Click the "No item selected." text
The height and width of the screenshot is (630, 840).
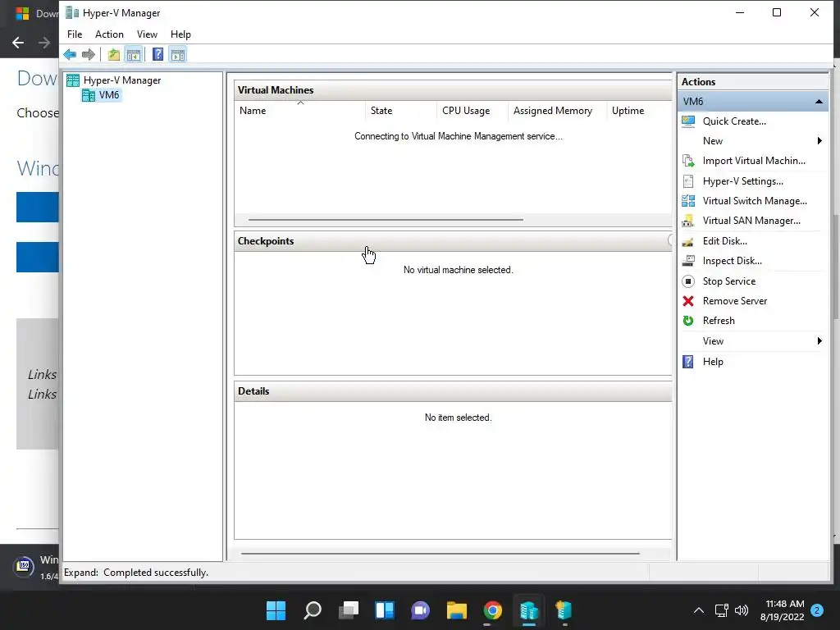click(x=459, y=418)
